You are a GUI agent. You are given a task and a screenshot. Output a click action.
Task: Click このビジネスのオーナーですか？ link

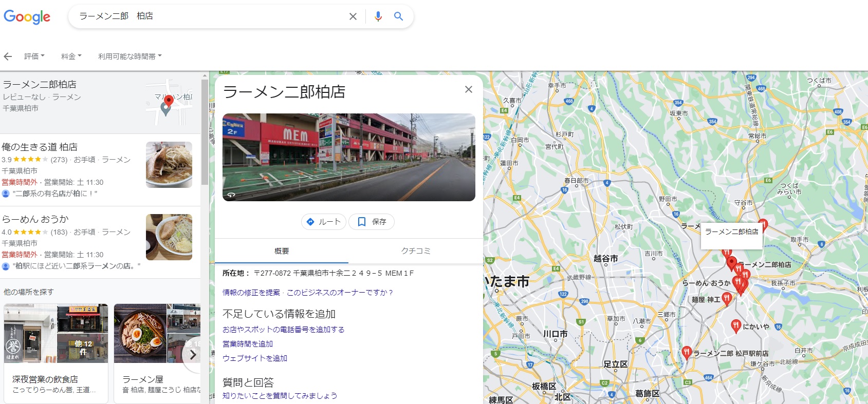pos(340,293)
